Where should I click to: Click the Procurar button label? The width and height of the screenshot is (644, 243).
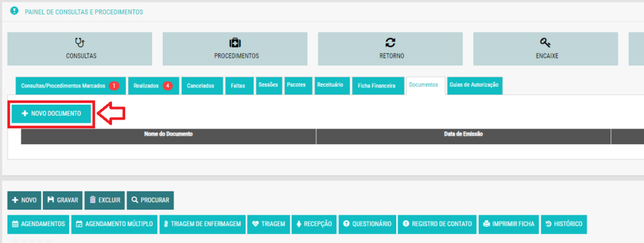pyautogui.click(x=155, y=200)
